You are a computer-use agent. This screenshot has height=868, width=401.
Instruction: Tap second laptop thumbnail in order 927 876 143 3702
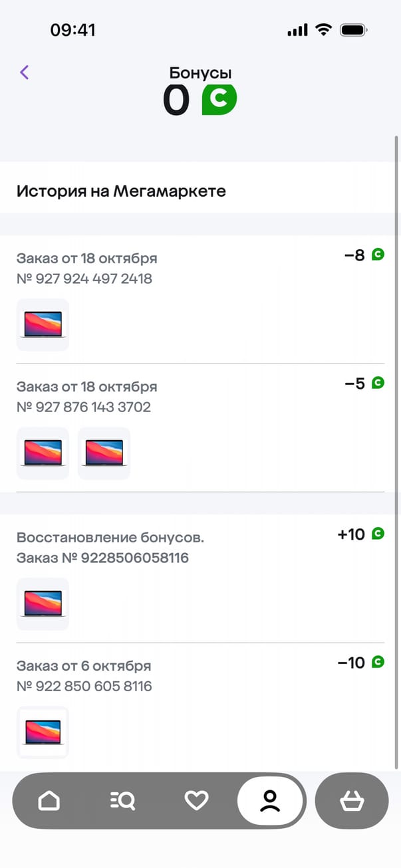tap(104, 453)
